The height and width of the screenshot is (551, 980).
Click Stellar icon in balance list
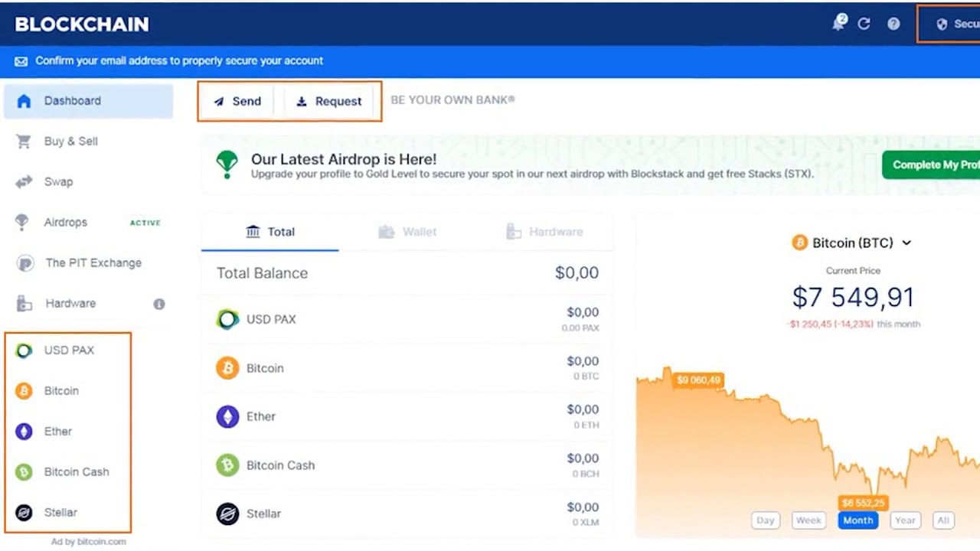coord(227,514)
